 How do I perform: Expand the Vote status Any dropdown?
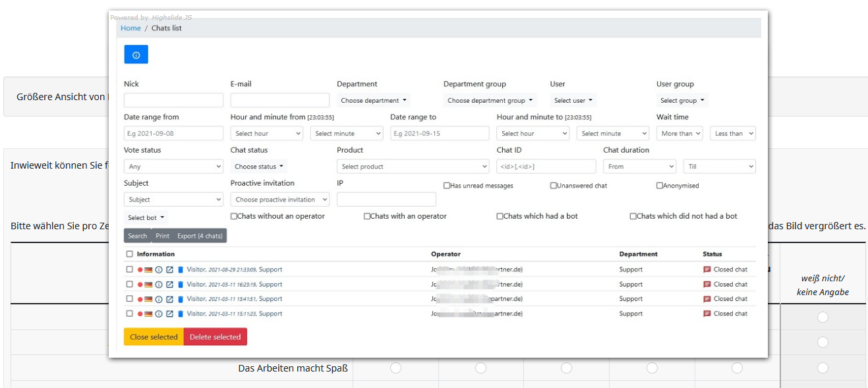[173, 167]
